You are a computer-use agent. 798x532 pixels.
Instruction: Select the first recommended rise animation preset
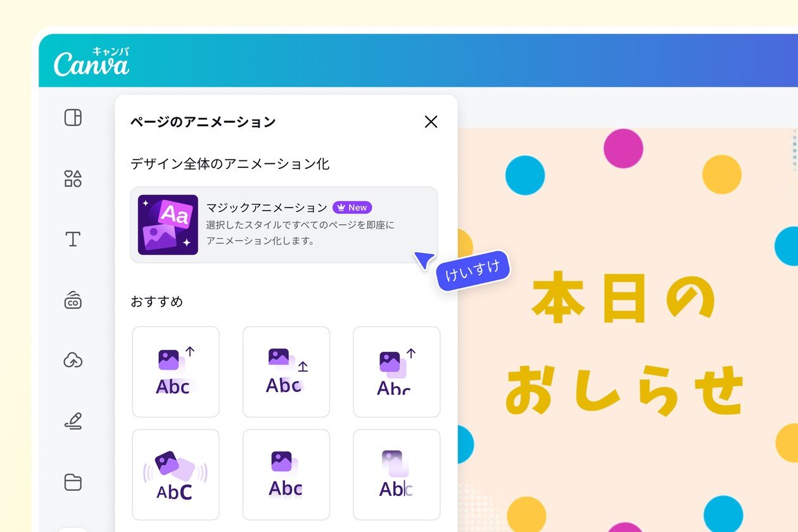pyautogui.click(x=175, y=372)
